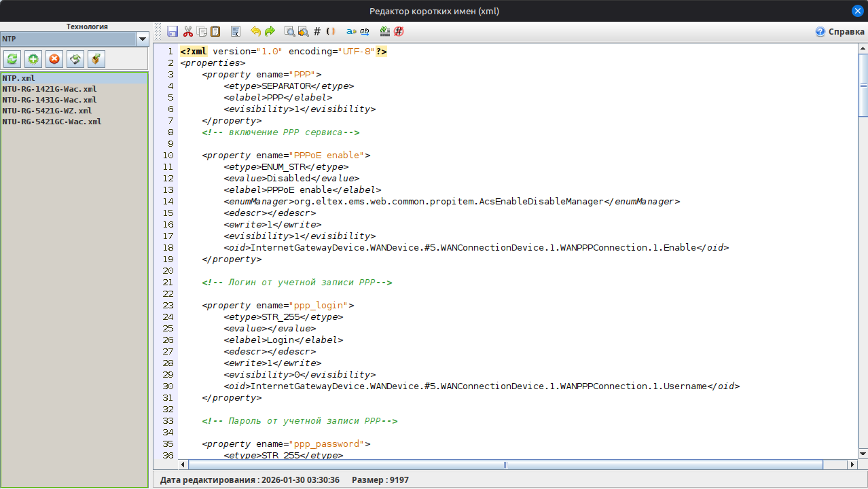
Task: Redo the edit with green arrow
Action: [x=270, y=31]
